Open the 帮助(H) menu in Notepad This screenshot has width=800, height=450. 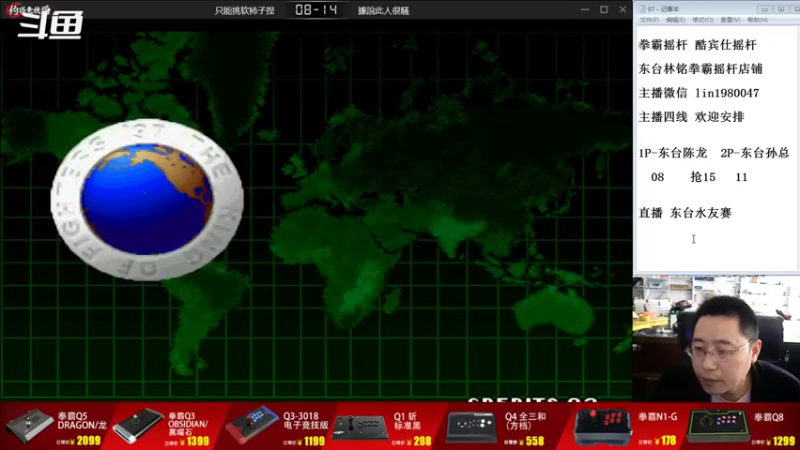click(x=757, y=20)
